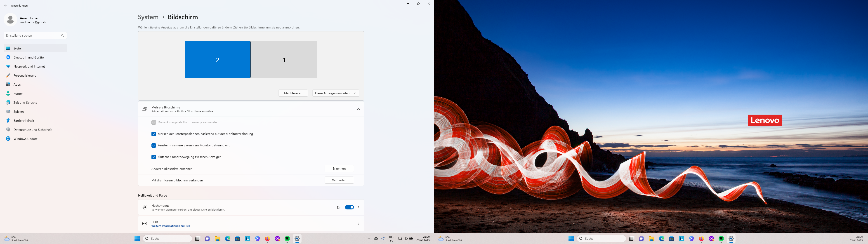Click the Identifizieren button
This screenshot has height=244, width=868.
(x=293, y=93)
